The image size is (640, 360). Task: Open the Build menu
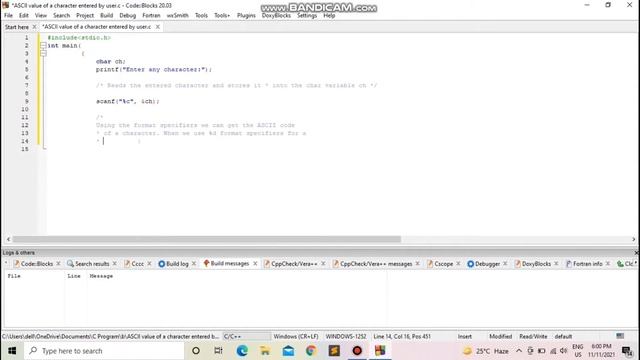tap(107, 16)
